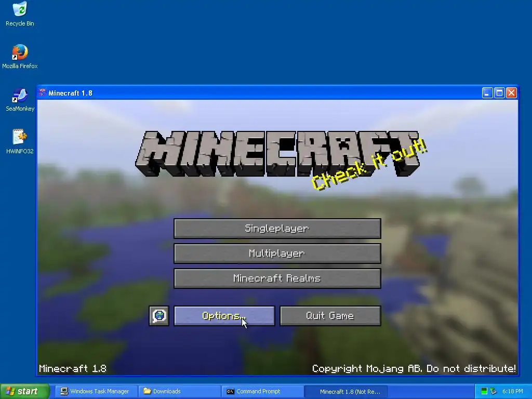Start a Singleplayer game
Screen dimensions: 532x399
(277, 229)
